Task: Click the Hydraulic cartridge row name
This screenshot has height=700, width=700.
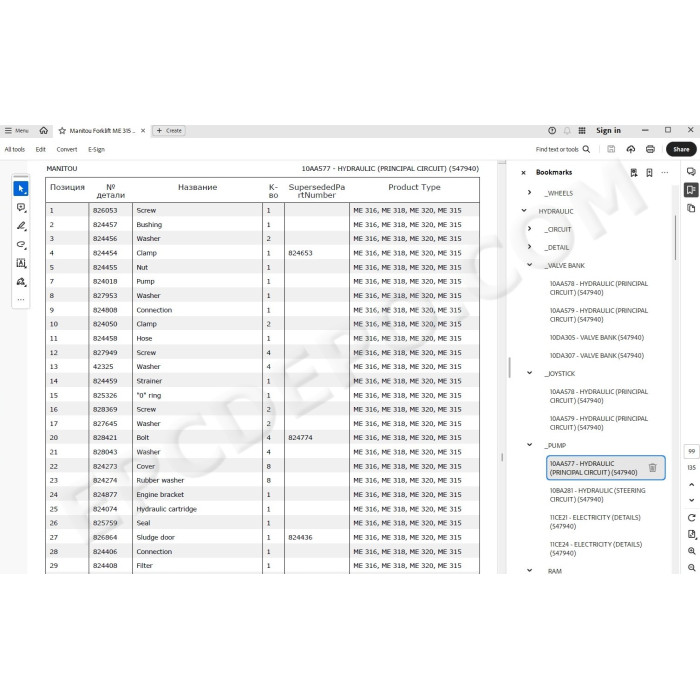Action: [x=167, y=509]
